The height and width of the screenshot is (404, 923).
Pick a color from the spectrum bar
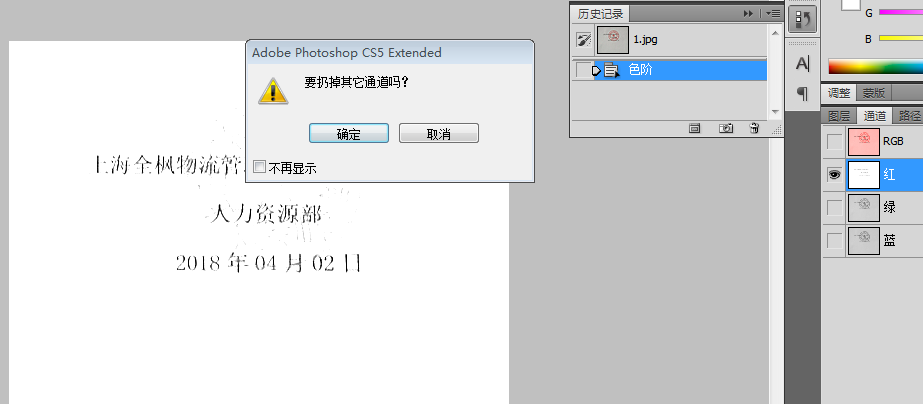(x=875, y=67)
